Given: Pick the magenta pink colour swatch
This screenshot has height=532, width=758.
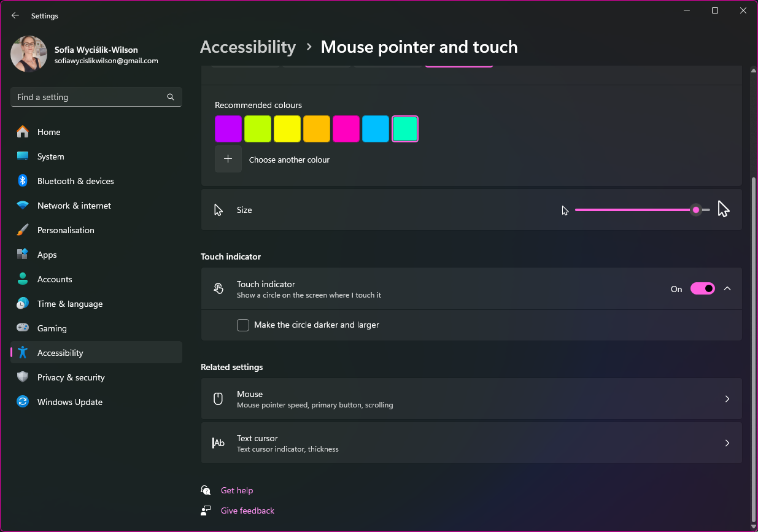Looking at the screenshot, I should point(346,129).
